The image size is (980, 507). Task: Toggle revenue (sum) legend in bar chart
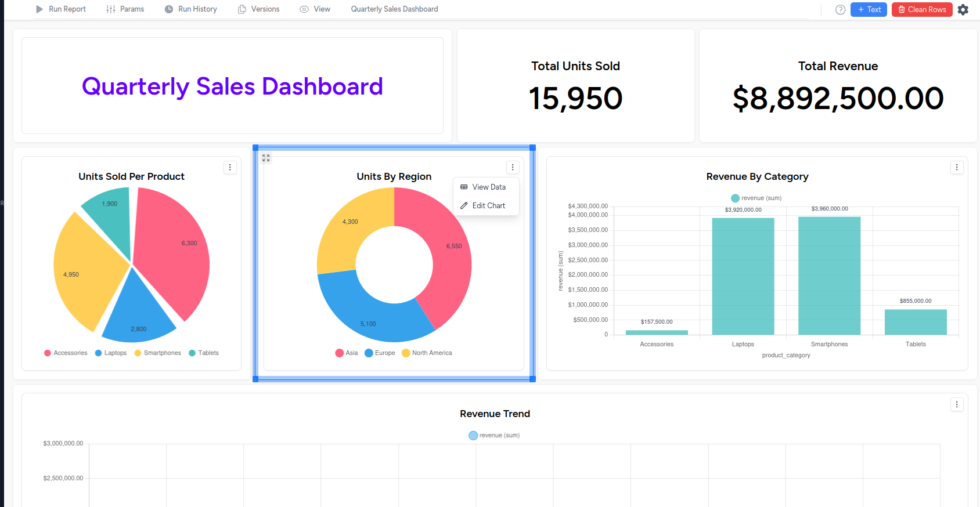click(756, 198)
